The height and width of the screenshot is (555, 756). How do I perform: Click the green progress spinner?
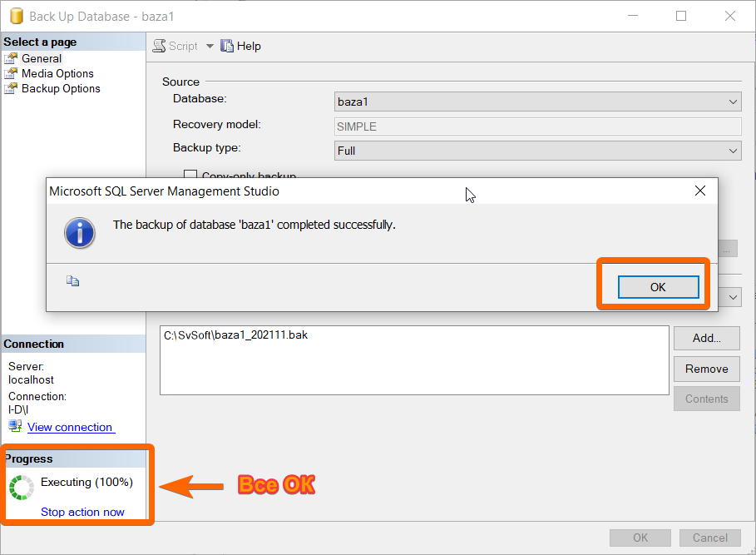22,488
